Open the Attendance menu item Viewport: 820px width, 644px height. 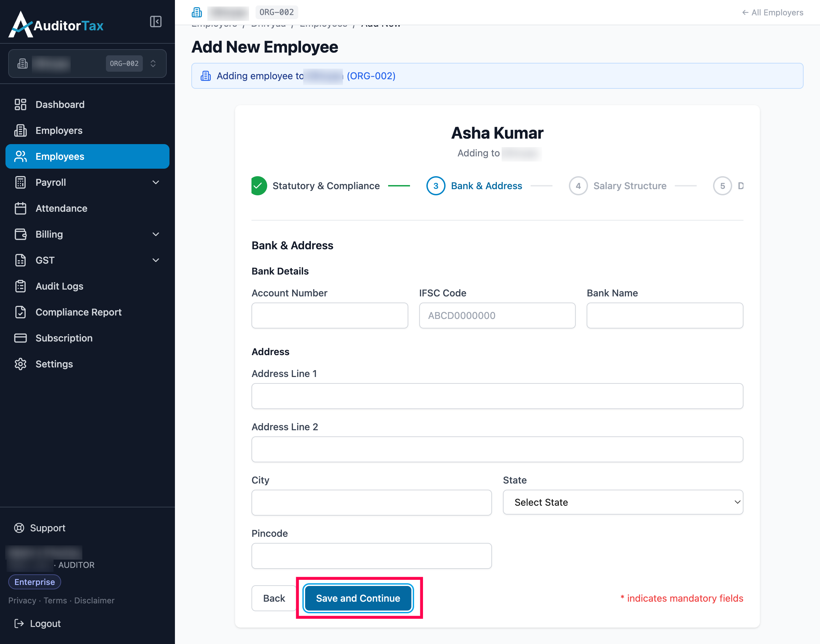pos(87,209)
